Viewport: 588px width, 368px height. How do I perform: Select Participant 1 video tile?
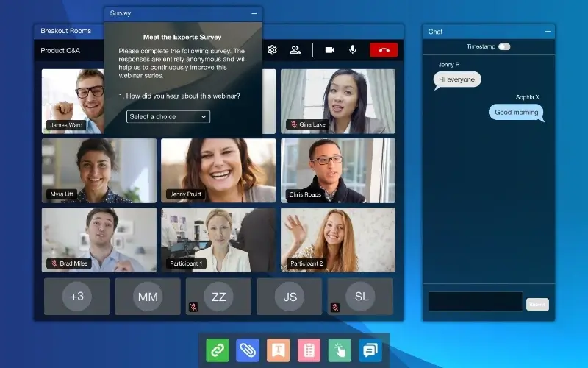point(218,240)
